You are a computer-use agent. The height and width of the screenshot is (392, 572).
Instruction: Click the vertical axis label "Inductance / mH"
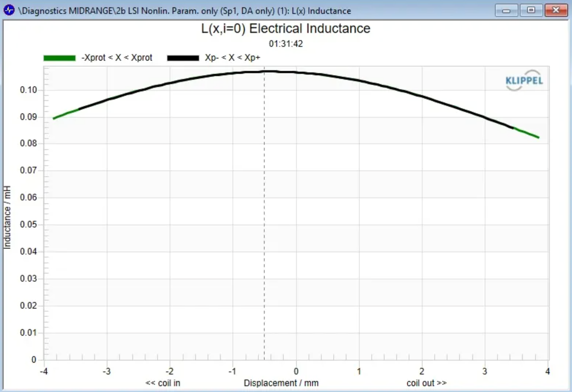(x=7, y=217)
